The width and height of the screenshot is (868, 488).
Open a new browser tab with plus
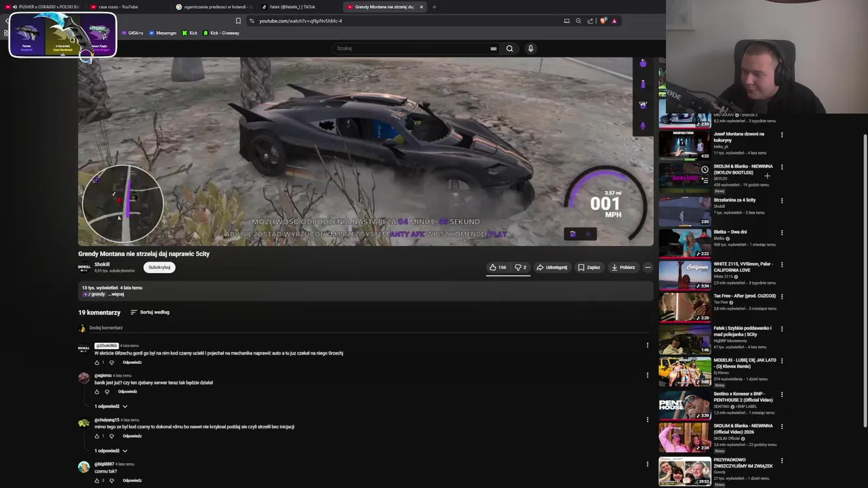point(434,7)
